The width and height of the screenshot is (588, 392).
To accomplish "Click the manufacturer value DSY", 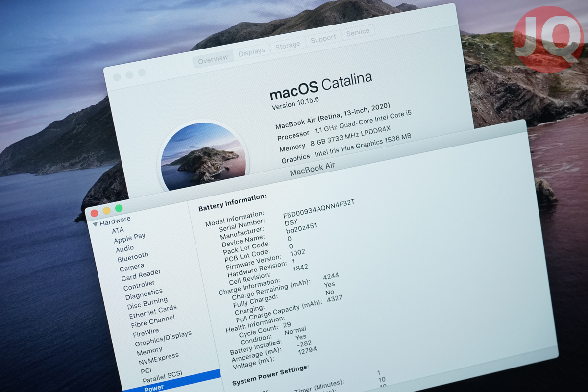I will (x=291, y=222).
